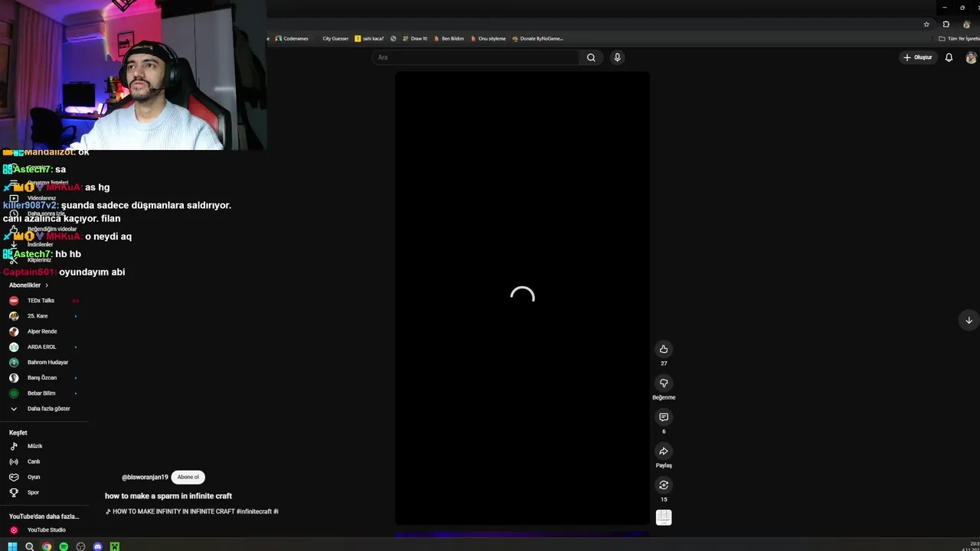This screenshot has width=980, height=551.
Task: Open Minecraft from the taskbar
Action: pyautogui.click(x=114, y=546)
